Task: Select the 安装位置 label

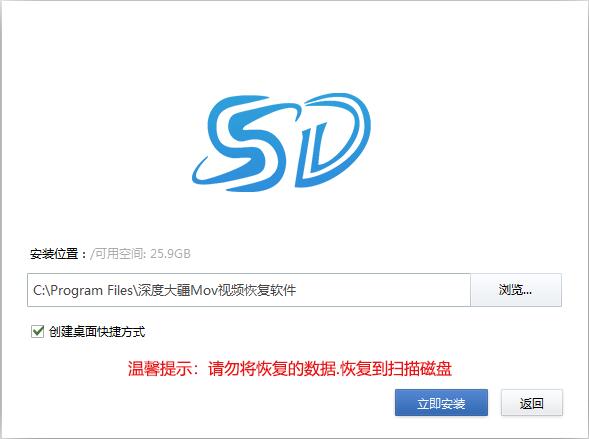Action: click(54, 254)
